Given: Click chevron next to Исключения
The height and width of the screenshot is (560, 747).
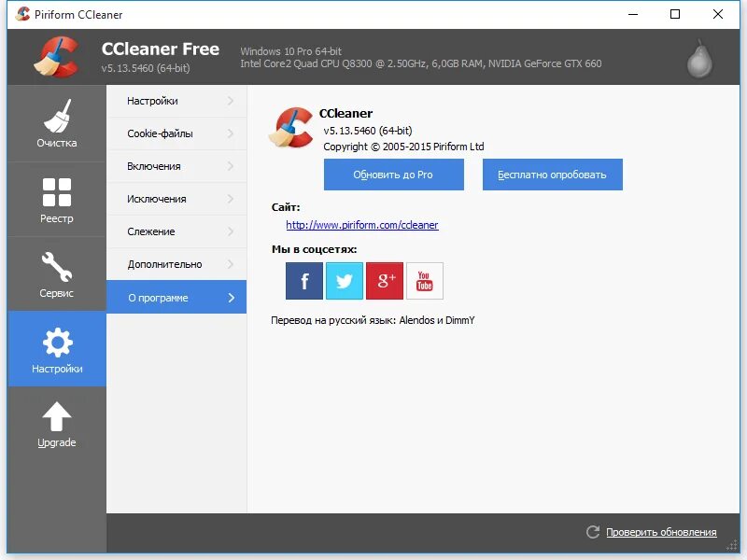Looking at the screenshot, I should tap(231, 199).
